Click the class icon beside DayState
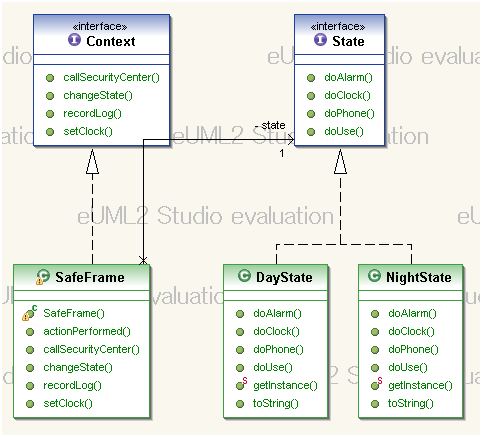 point(244,276)
